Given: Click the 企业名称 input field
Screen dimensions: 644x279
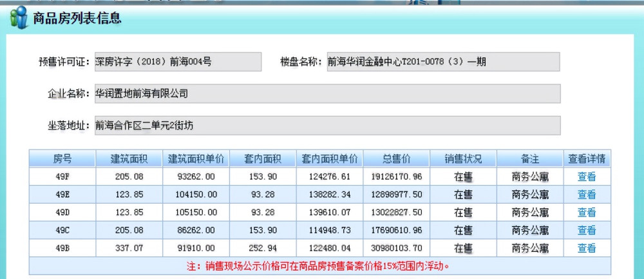Looking at the screenshot, I should pyautogui.click(x=327, y=93).
